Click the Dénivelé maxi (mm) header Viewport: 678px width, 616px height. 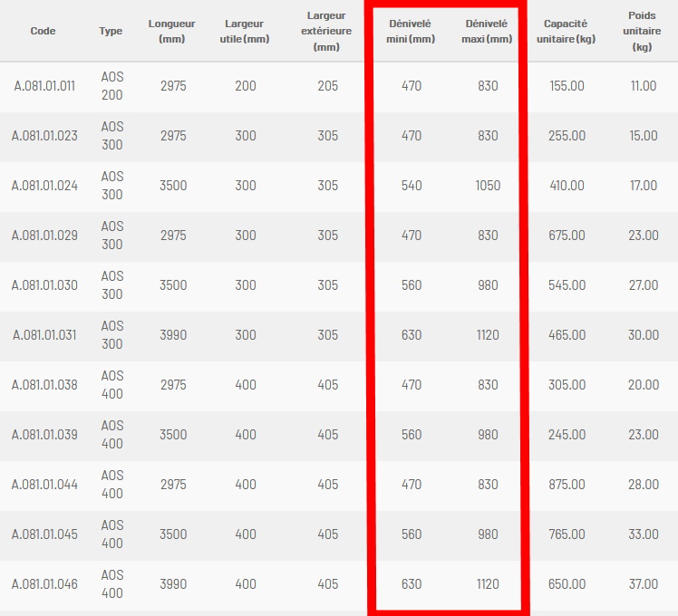(x=487, y=31)
